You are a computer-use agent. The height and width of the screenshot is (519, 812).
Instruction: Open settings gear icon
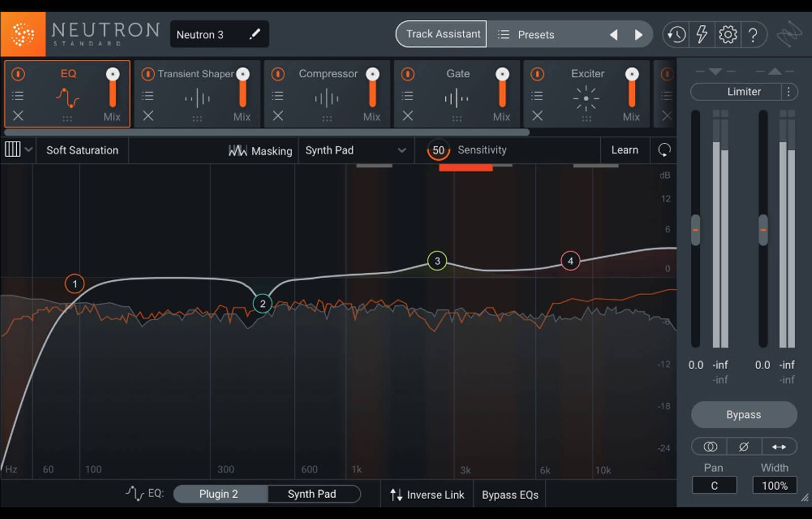[x=728, y=35]
